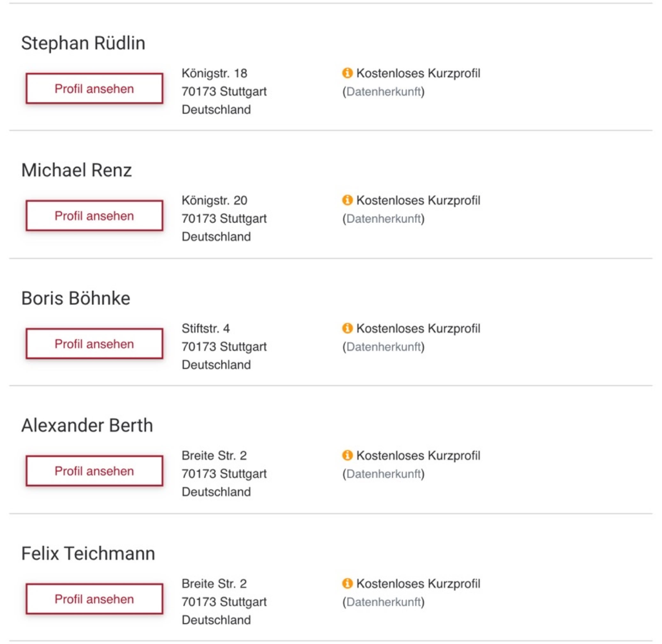662x644 pixels.
Task: Follow the Datenherkunft link for Michael Renz
Action: (383, 219)
